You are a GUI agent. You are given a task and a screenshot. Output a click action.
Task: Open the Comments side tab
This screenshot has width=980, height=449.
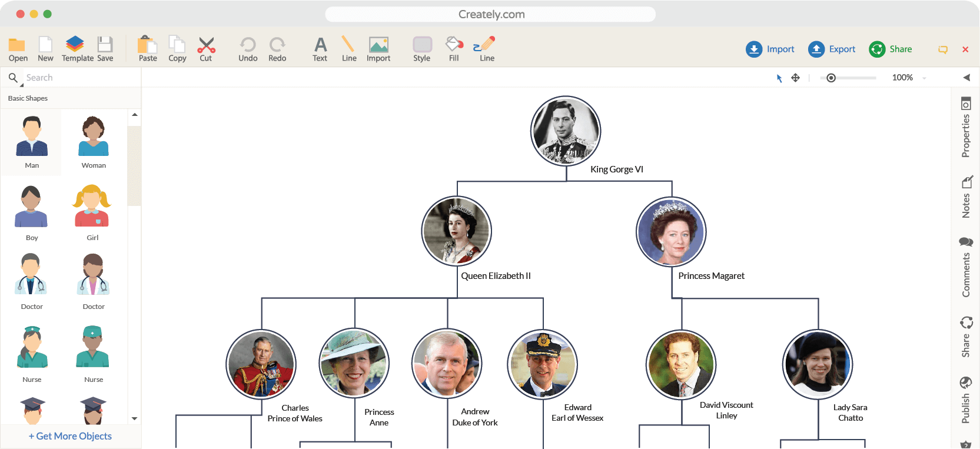[966, 267]
